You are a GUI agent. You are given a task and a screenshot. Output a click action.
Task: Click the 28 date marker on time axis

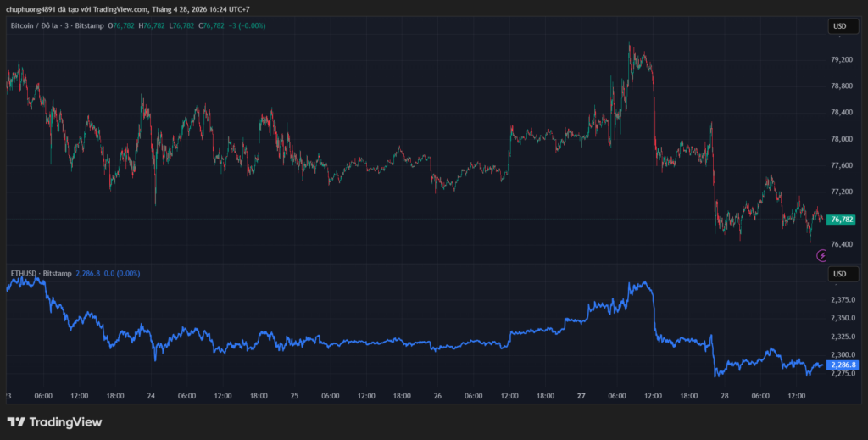tap(725, 396)
